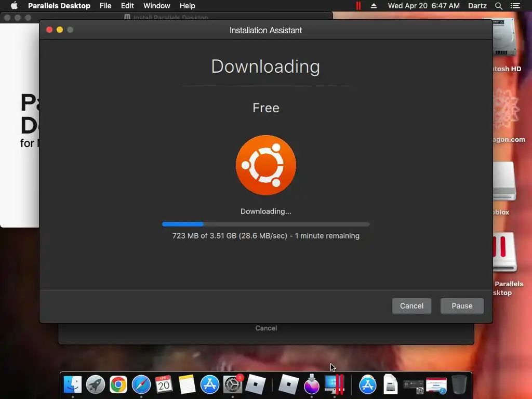The image size is (532, 399).
Task: Click the download progress bar
Action: click(x=265, y=224)
